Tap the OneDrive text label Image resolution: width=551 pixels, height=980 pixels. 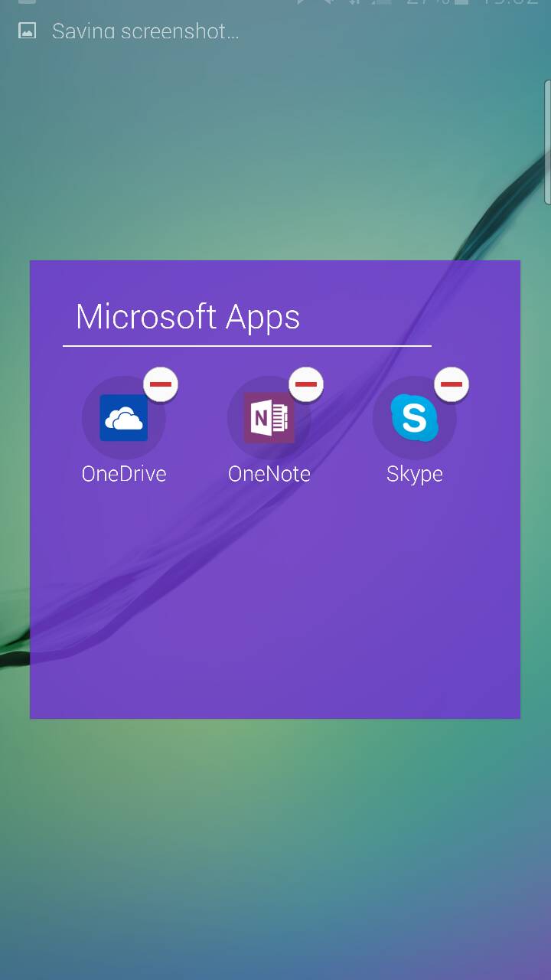click(x=124, y=474)
